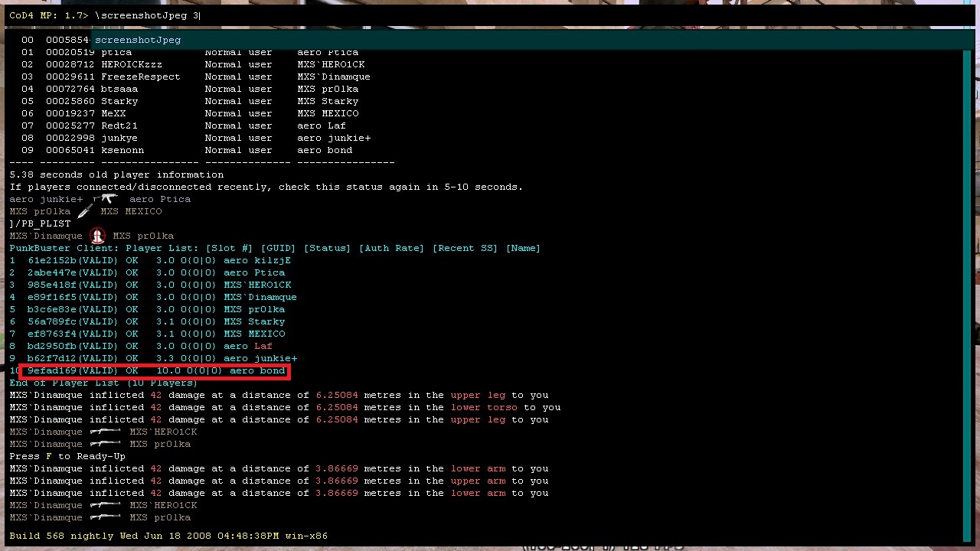This screenshot has width=980, height=551.
Task: Click the 'If players connected/disconnected recently' hint line
Action: coord(266,187)
